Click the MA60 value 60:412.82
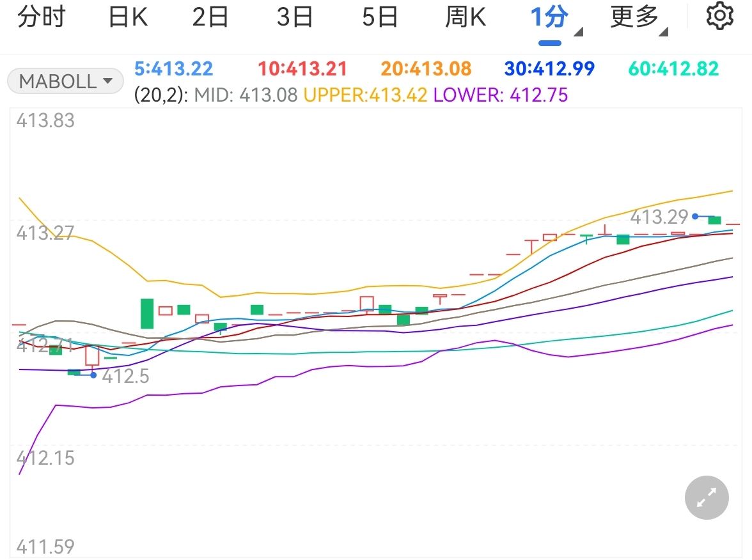Screen dimensions: 752x560 click(x=673, y=69)
